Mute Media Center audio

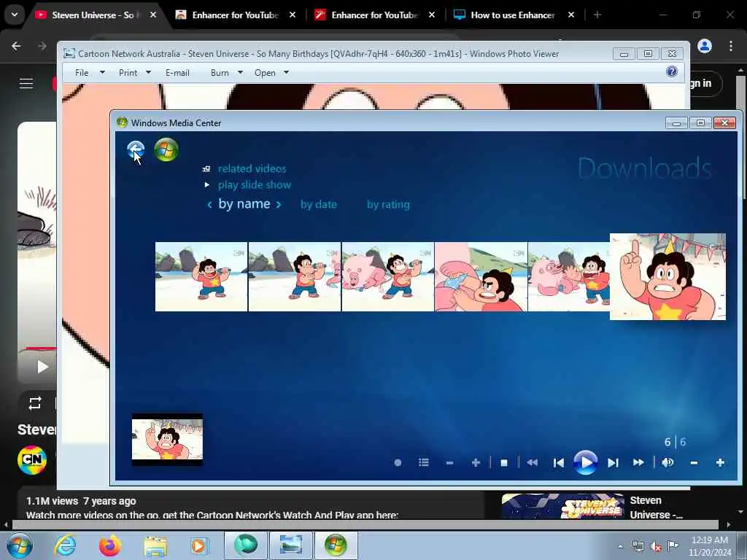(x=667, y=462)
